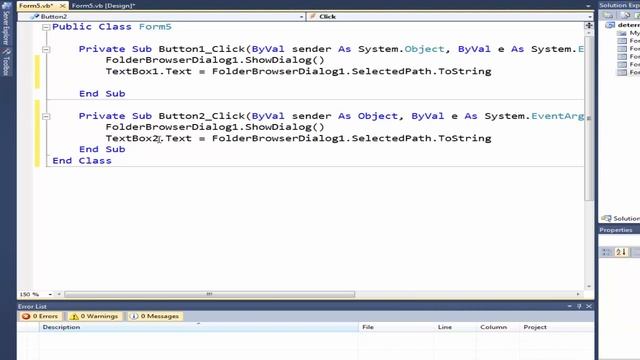Open the Server Explorer side tab

coord(6,24)
